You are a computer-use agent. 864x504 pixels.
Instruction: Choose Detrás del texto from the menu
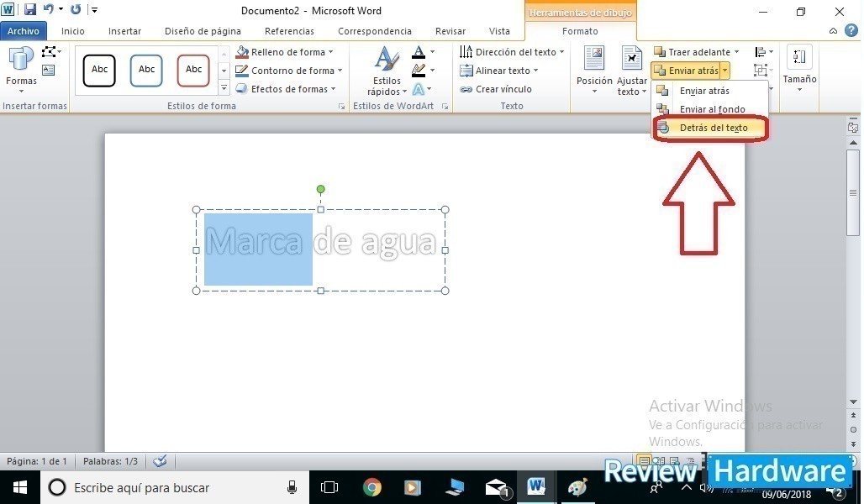[x=709, y=128]
